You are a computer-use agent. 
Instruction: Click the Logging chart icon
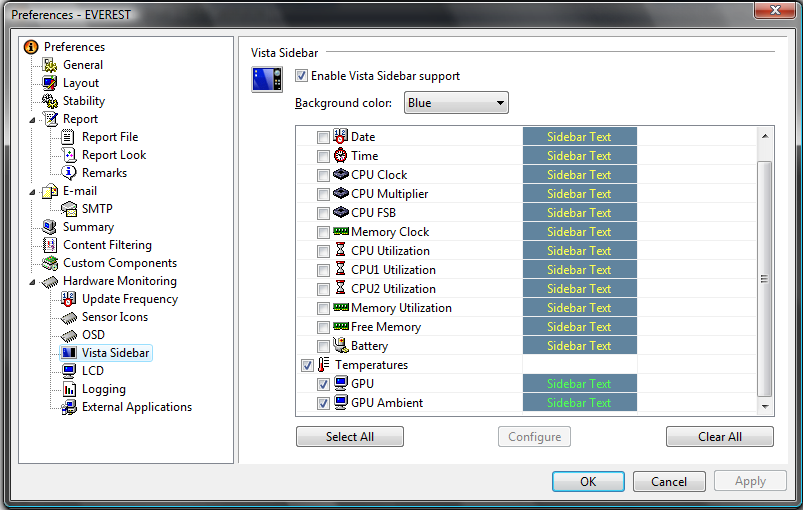(69, 389)
